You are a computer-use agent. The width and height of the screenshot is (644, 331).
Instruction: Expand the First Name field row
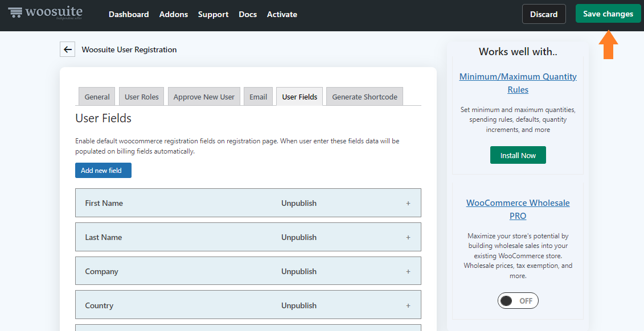click(x=408, y=203)
